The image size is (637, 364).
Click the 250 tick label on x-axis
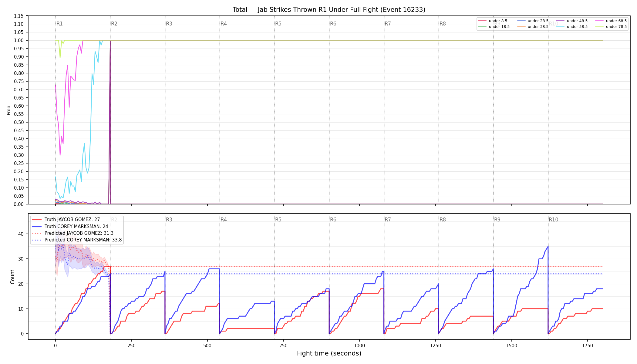tap(131, 345)
